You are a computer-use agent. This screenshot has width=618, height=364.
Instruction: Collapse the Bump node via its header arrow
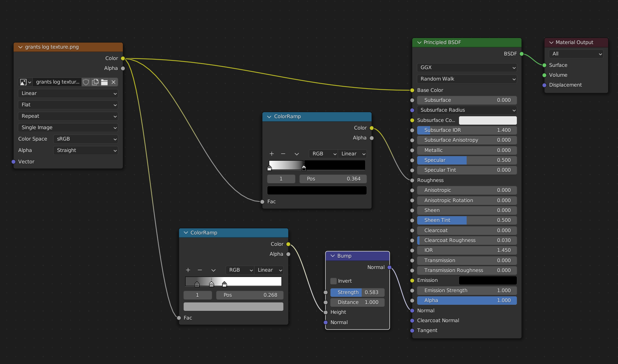333,256
